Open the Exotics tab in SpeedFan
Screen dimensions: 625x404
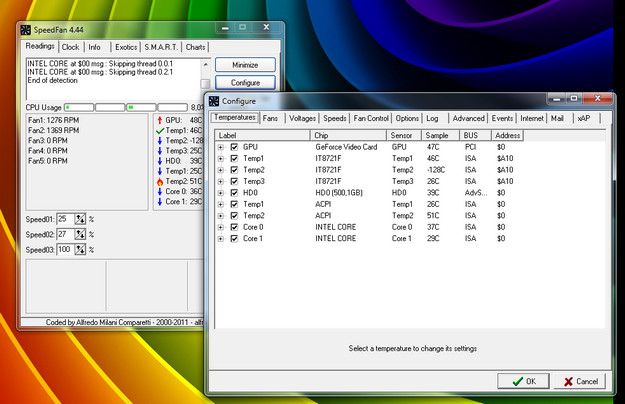pyautogui.click(x=126, y=47)
